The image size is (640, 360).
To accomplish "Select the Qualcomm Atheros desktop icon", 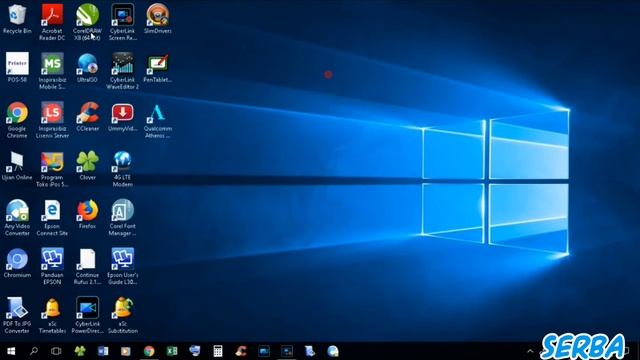I will [x=158, y=120].
